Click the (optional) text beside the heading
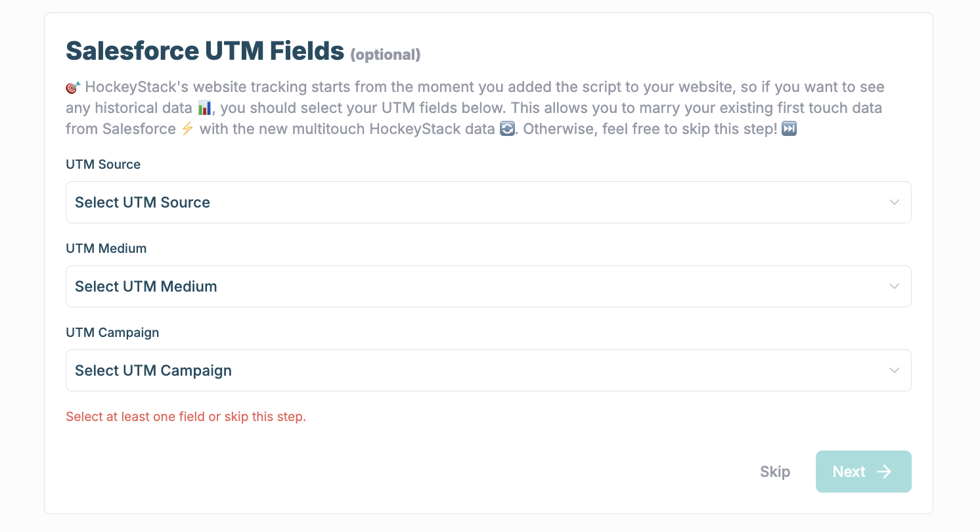This screenshot has width=980, height=532. click(385, 55)
